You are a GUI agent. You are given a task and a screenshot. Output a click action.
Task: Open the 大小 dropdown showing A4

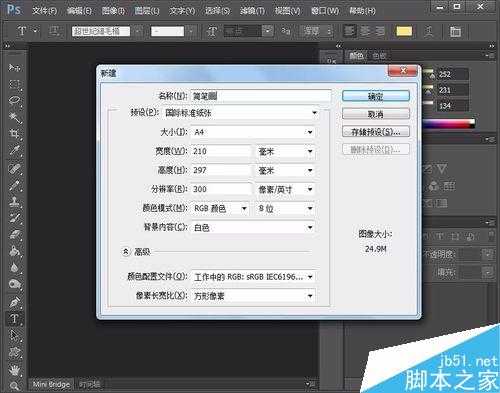coord(253,132)
